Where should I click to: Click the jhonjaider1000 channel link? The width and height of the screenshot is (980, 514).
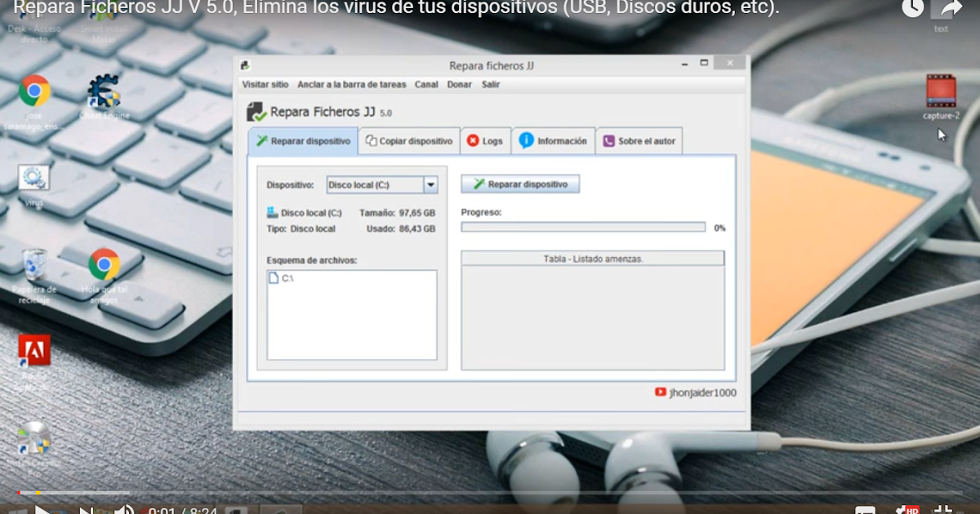703,392
